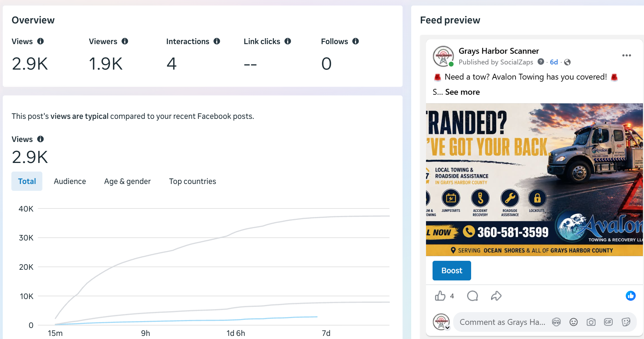Open the Age & gender tab
644x339 pixels.
[x=127, y=181]
